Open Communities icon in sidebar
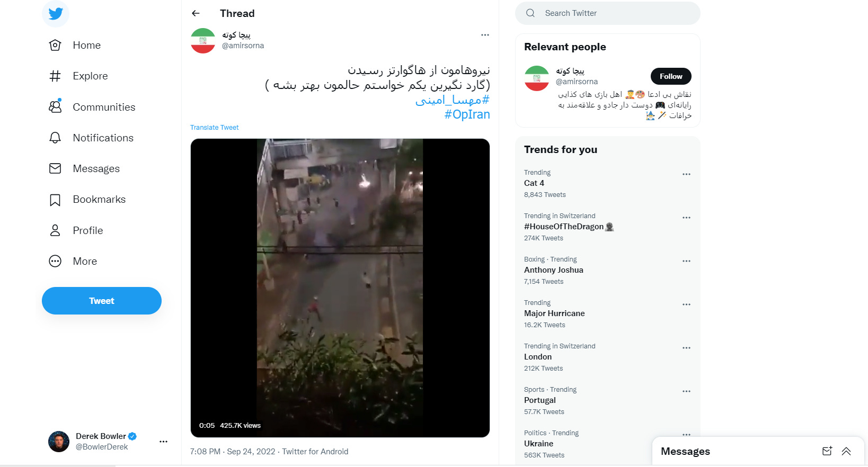 (x=55, y=106)
